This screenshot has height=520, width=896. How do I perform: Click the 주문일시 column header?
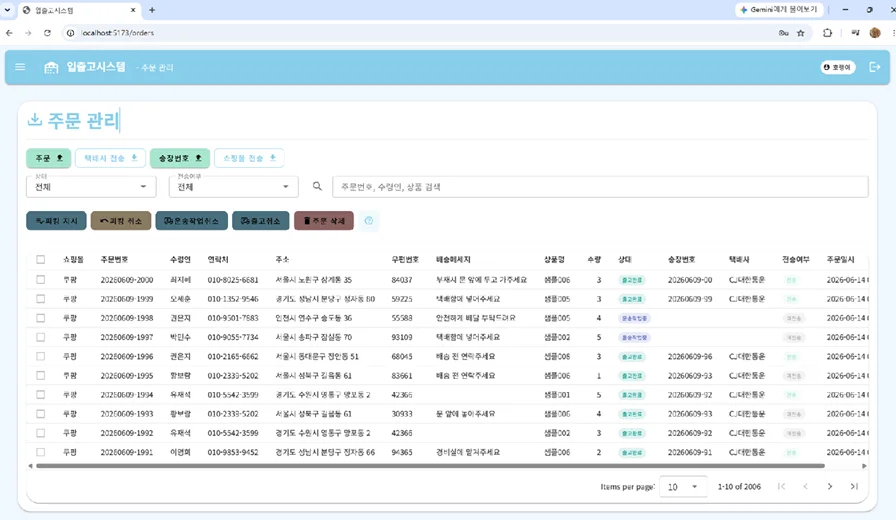841,259
